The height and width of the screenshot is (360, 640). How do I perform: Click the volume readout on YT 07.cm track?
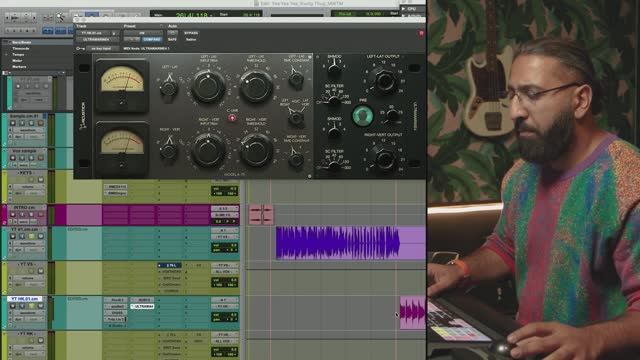point(224,245)
